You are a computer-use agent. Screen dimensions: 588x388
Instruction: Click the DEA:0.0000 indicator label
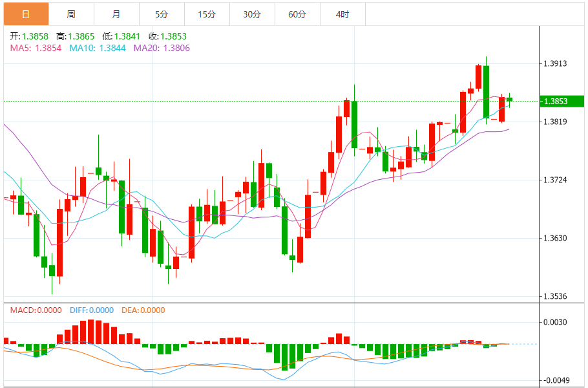pyautogui.click(x=143, y=310)
